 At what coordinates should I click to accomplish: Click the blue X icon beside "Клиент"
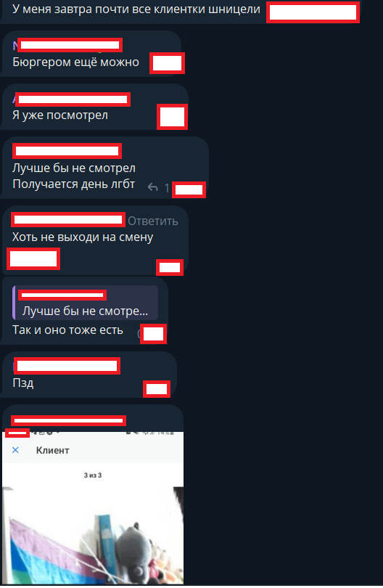click(x=15, y=450)
